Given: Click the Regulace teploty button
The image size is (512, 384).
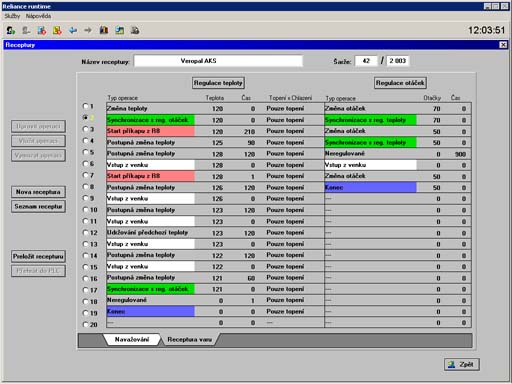Looking at the screenshot, I should [x=218, y=83].
